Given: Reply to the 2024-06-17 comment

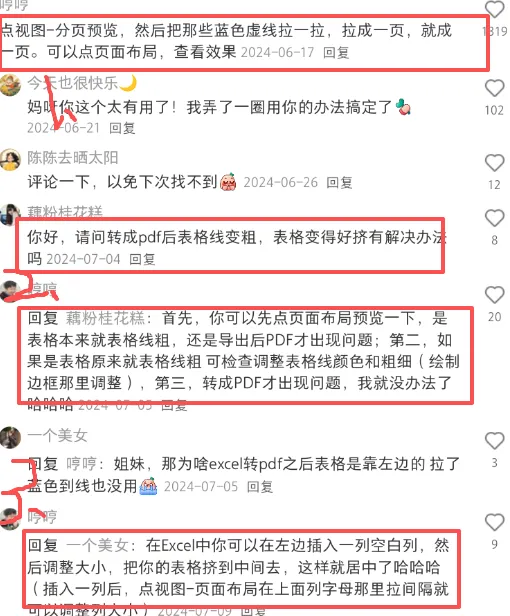Looking at the screenshot, I should pyautogui.click(x=336, y=53).
